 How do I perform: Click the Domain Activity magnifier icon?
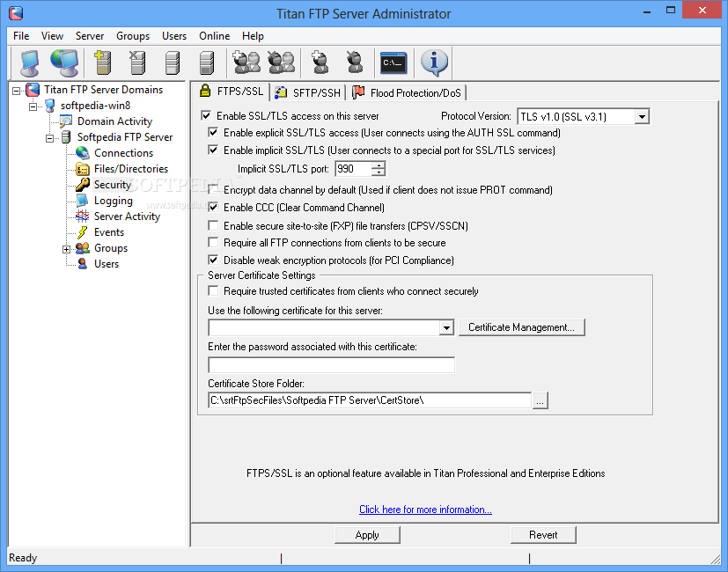click(x=66, y=121)
